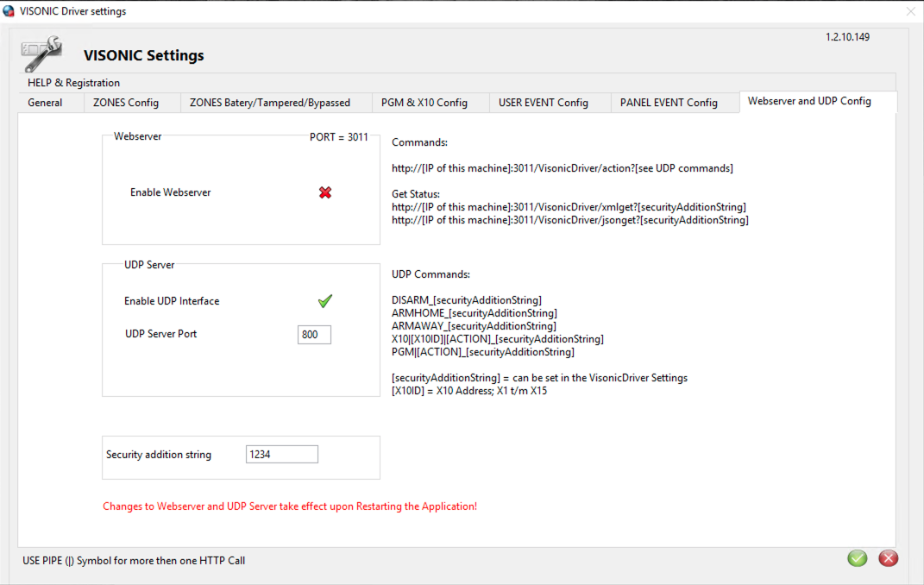
Task: Confirm settings with the green checkmark button
Action: coord(858,558)
